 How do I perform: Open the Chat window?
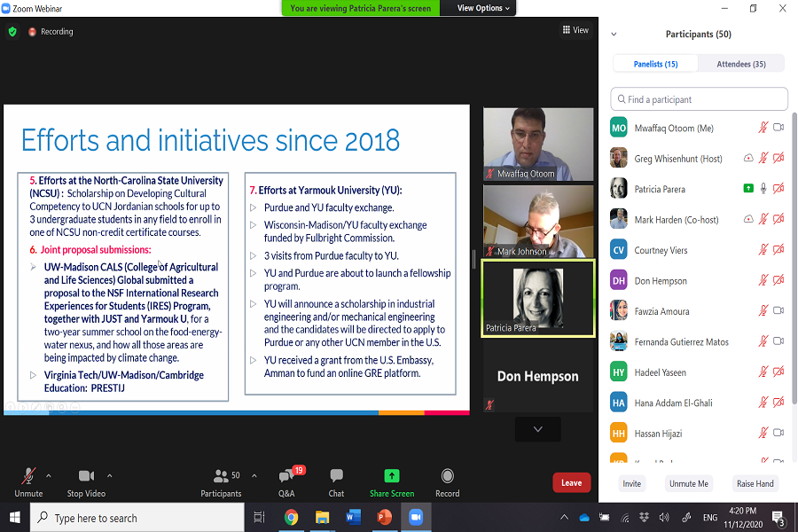coord(336,482)
